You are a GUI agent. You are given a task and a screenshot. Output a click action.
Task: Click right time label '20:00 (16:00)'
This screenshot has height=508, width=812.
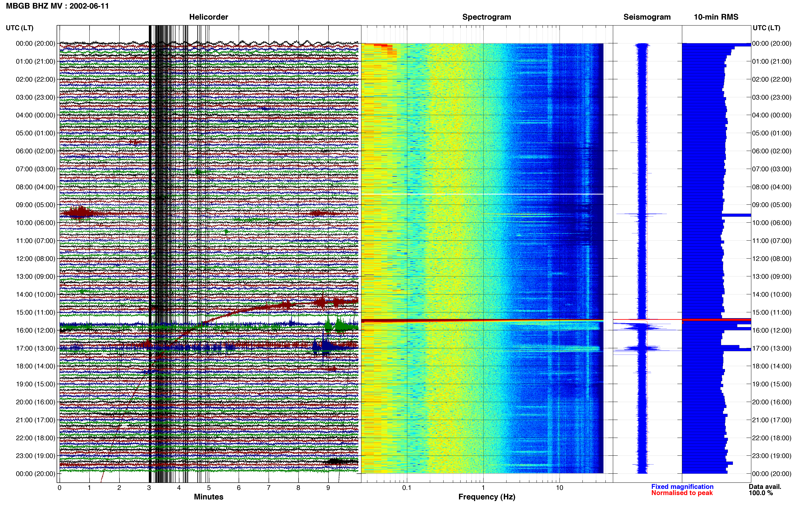(x=772, y=402)
